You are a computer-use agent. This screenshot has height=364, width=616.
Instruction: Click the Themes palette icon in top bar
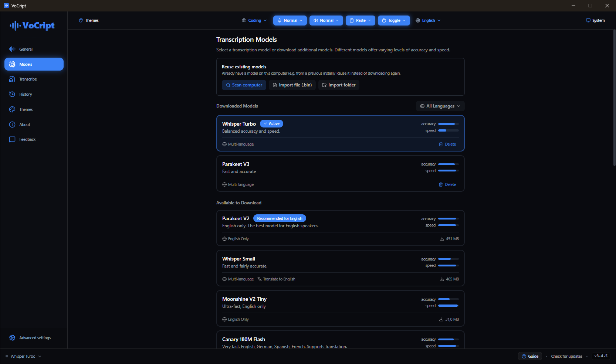coord(81,20)
